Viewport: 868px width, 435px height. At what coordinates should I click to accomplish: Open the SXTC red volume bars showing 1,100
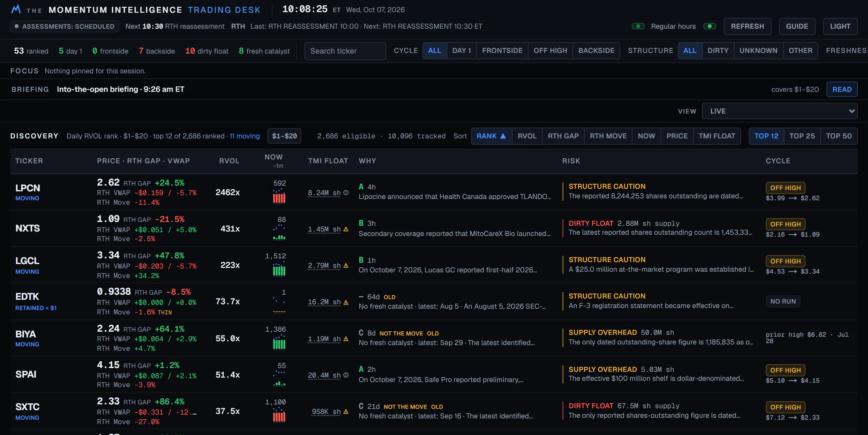279,415
